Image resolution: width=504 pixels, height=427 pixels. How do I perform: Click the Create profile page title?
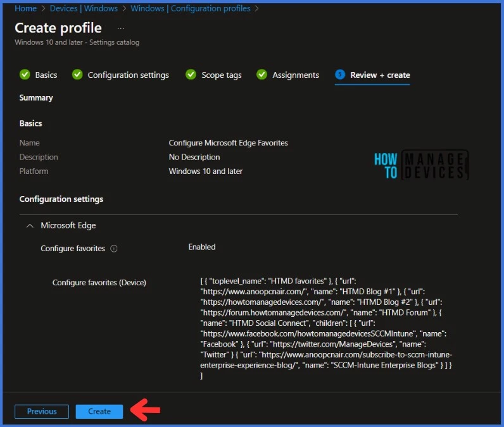58,28
